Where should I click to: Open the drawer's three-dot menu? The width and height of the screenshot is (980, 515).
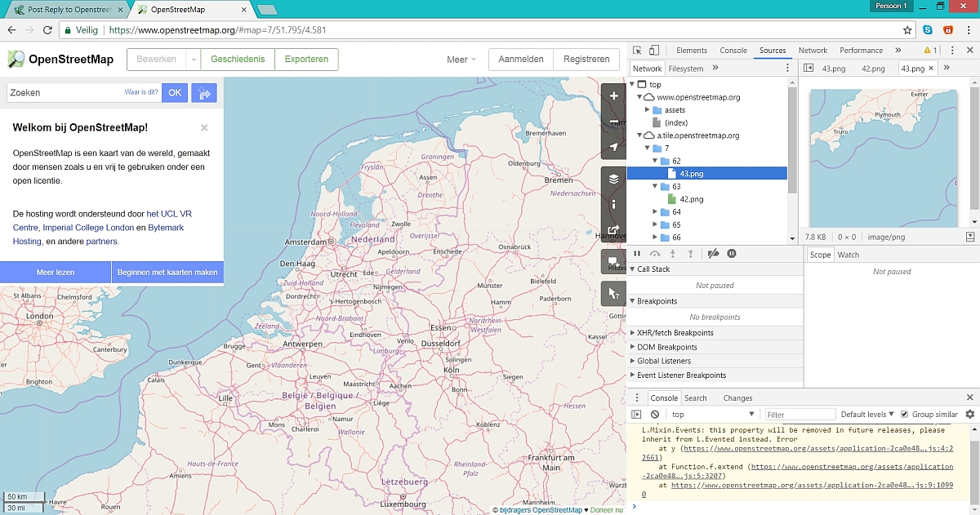point(637,397)
